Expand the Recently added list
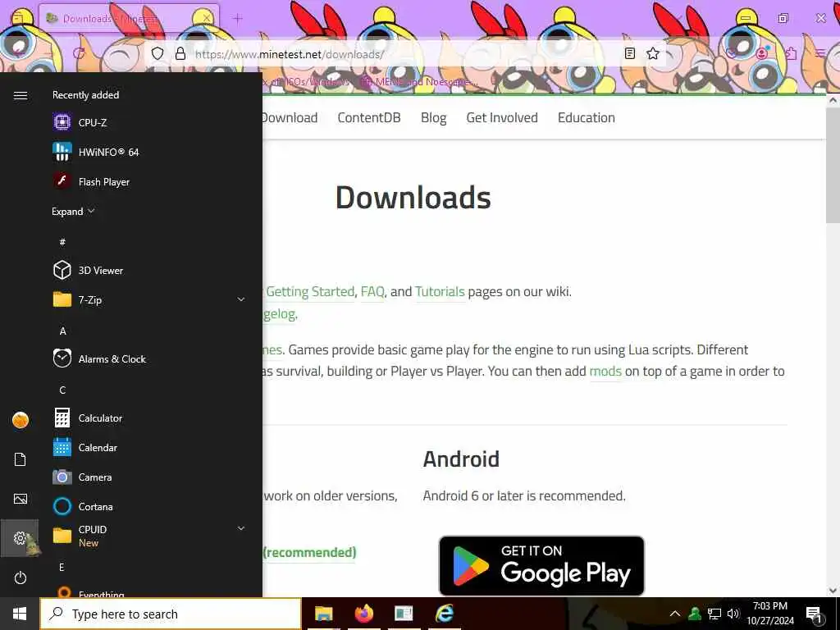Screen dimensions: 840x630 (x=73, y=211)
